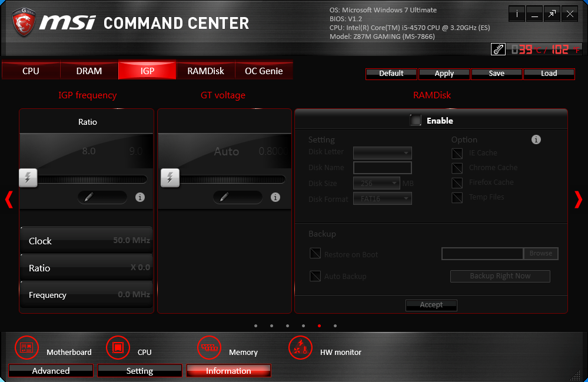Click the IGP Ratio slider track
Image resolution: width=588 pixels, height=382 pixels.
pyautogui.click(x=92, y=179)
